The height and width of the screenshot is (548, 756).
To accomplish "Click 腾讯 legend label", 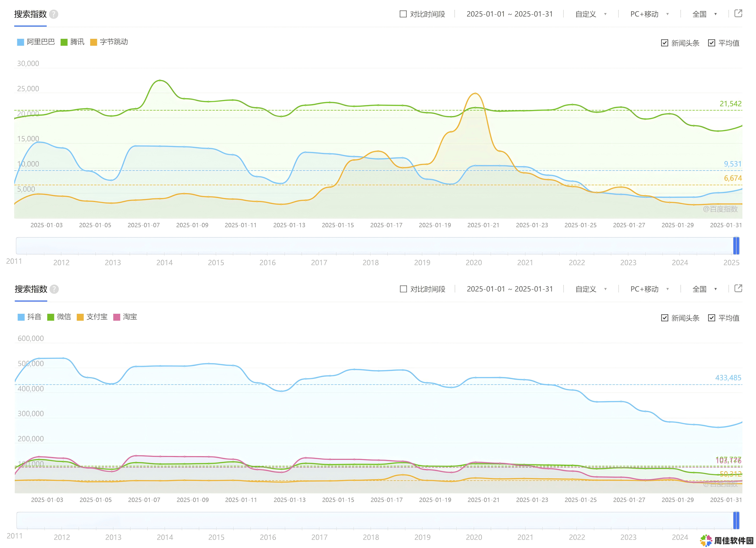I will coord(77,42).
